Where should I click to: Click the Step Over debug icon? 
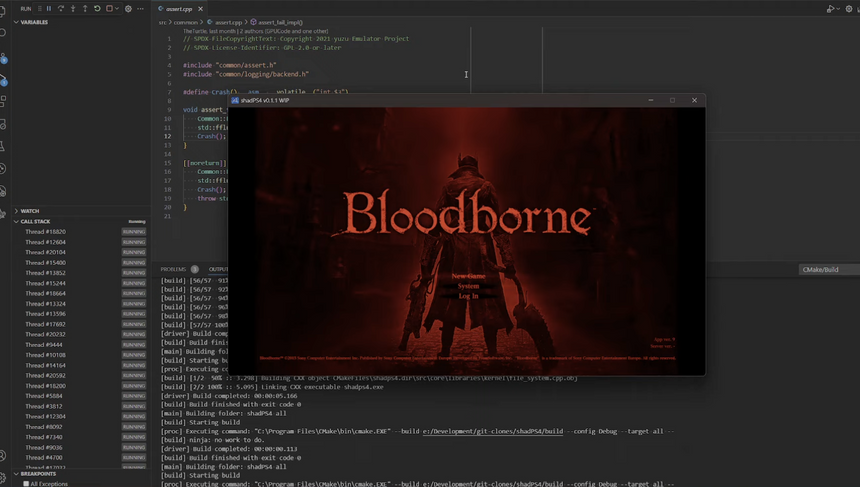[x=61, y=9]
